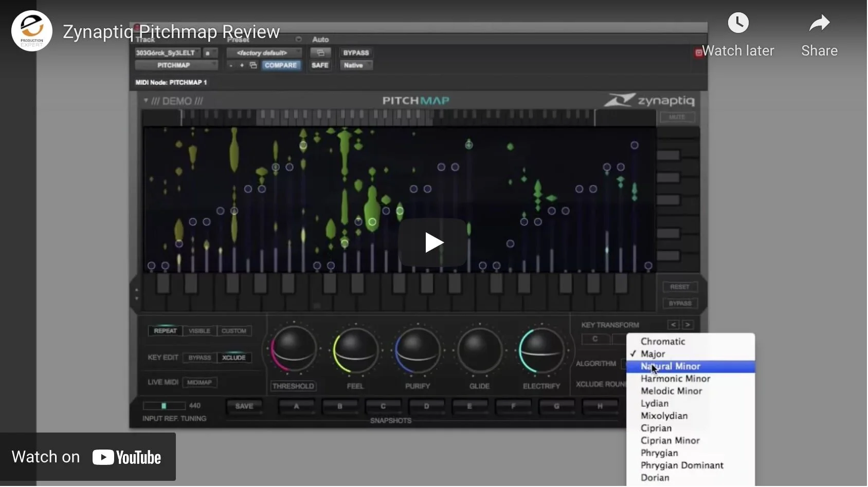
Task: Select Harmonic Minor from the scale menu
Action: coord(691,379)
